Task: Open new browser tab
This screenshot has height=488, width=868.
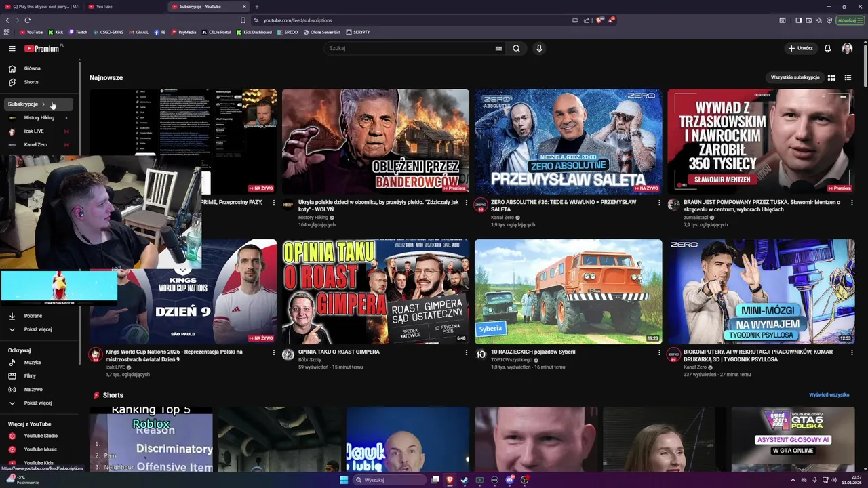Action: [x=256, y=7]
